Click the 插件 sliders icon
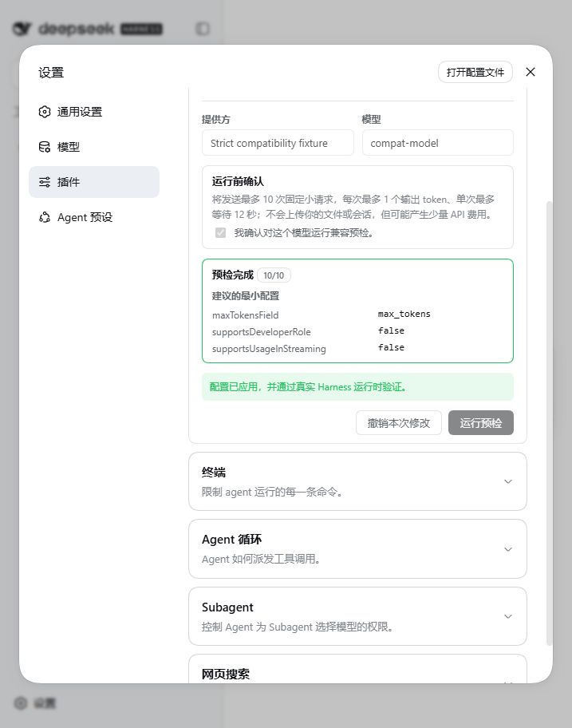Image resolution: width=572 pixels, height=728 pixels. (45, 182)
